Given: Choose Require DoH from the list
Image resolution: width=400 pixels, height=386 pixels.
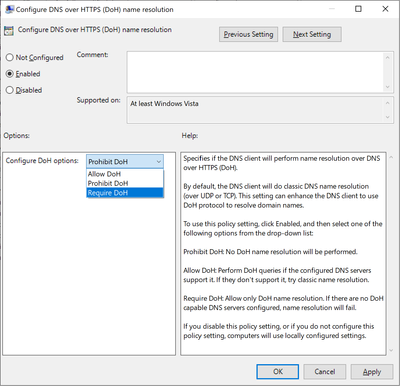Looking at the screenshot, I should pyautogui.click(x=125, y=193).
